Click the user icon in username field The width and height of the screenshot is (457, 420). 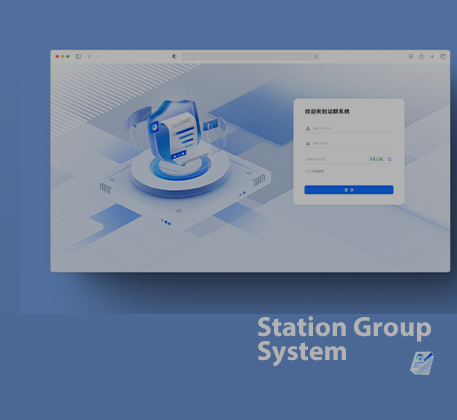[x=308, y=128]
